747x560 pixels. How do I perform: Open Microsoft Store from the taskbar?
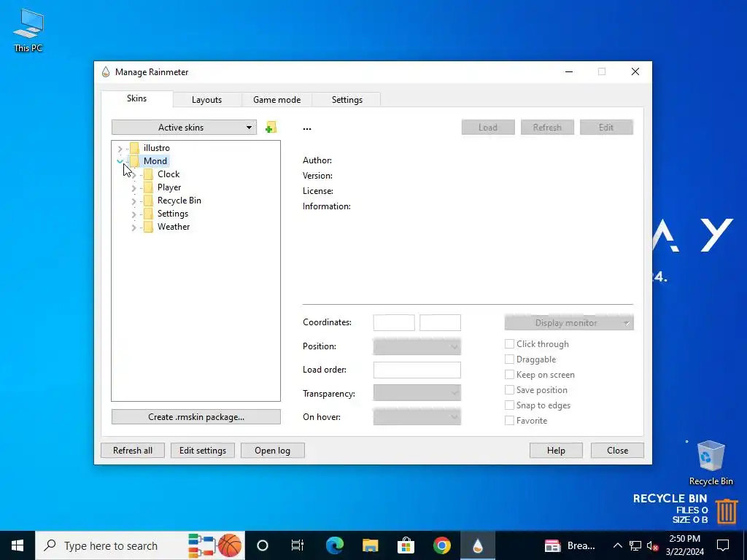(406, 545)
